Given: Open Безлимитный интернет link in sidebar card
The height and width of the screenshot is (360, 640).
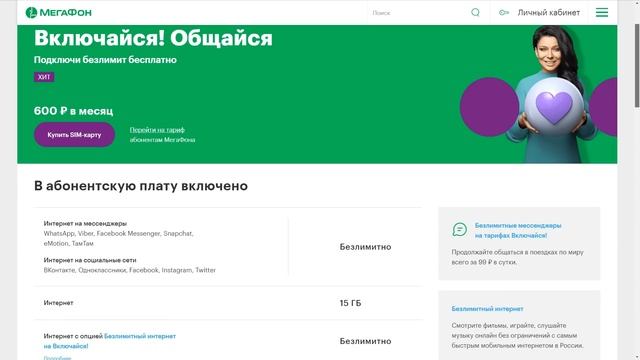Looking at the screenshot, I should (x=487, y=309).
